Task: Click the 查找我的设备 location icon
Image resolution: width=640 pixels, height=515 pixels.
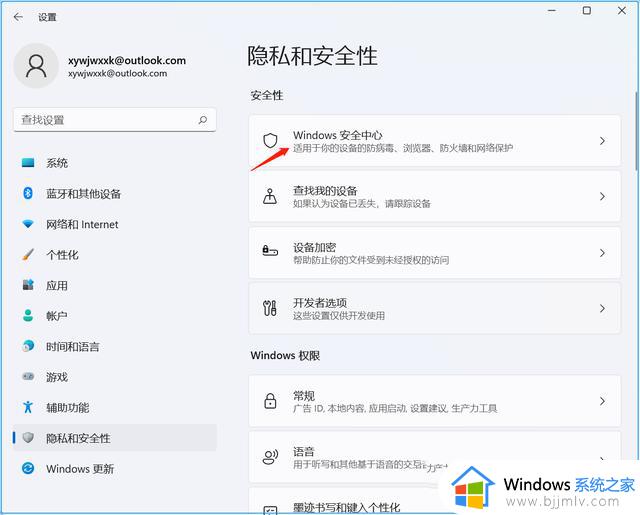Action: pos(270,196)
